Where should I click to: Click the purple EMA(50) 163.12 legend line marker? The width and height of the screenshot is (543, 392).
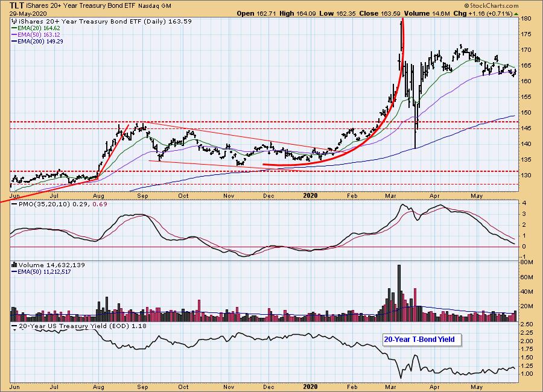tap(14, 34)
